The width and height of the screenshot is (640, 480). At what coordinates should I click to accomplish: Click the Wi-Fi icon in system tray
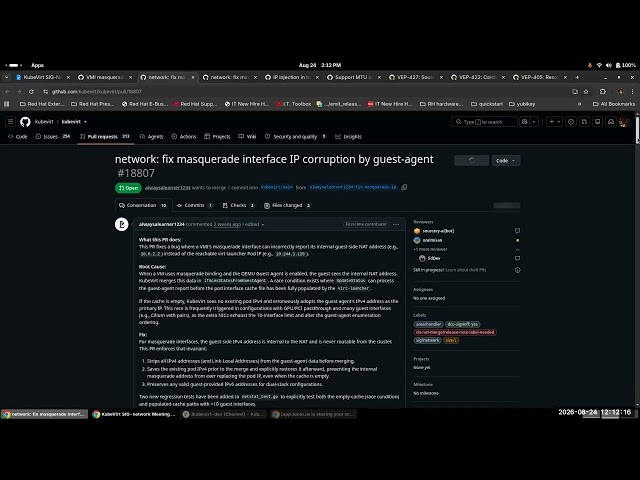point(599,65)
